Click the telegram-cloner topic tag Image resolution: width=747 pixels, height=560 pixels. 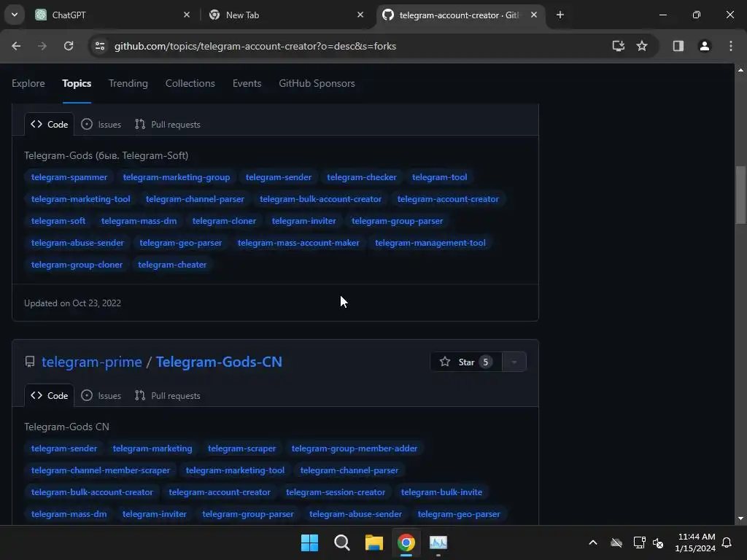click(x=224, y=221)
